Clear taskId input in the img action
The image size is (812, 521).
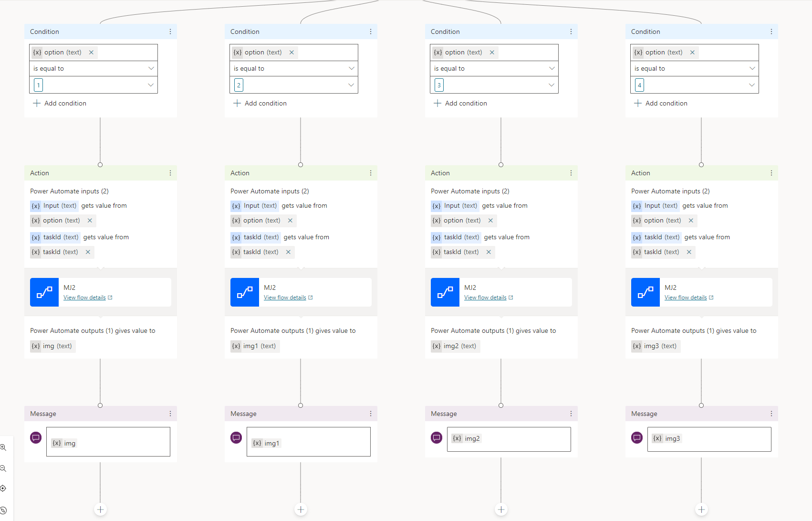(88, 252)
